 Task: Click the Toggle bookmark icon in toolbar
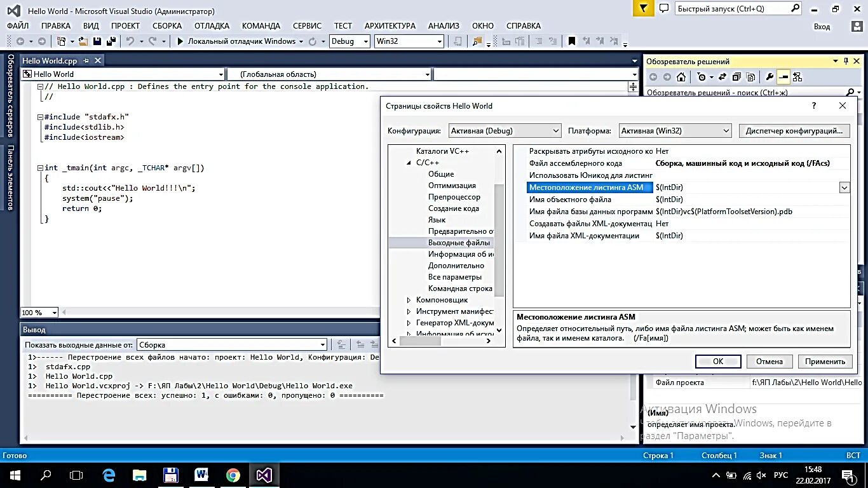pos(571,41)
